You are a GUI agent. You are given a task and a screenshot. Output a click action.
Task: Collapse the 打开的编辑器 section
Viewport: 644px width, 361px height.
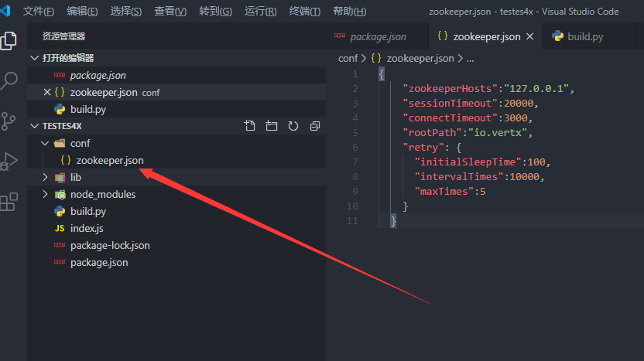point(35,58)
